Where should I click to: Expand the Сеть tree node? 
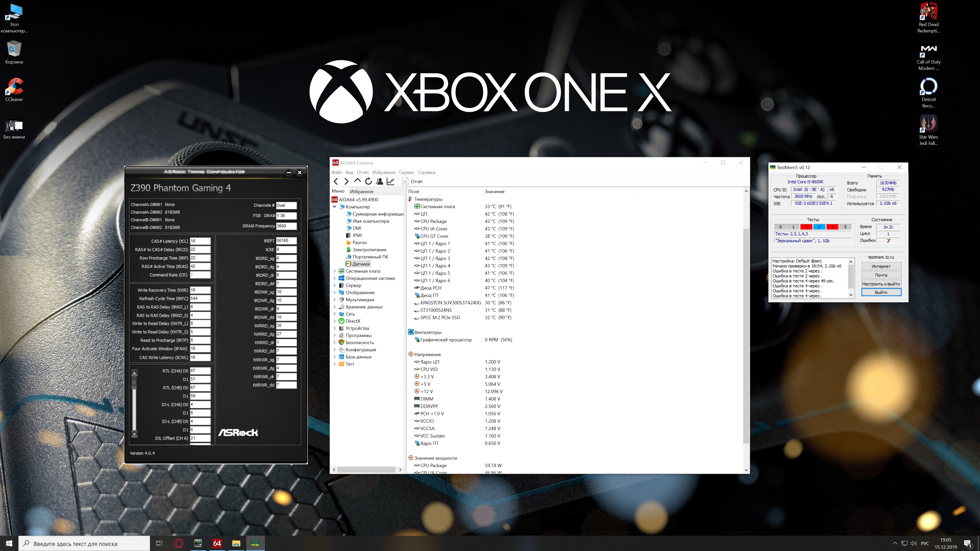point(335,314)
